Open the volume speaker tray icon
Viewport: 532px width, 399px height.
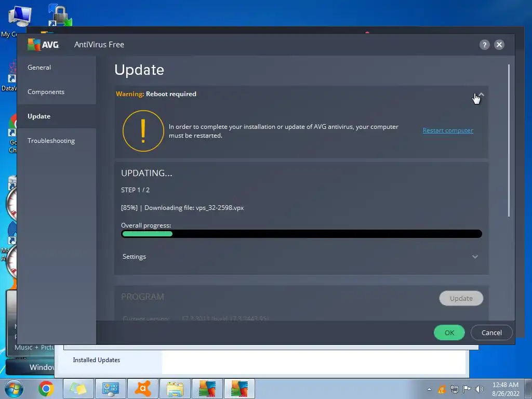(x=480, y=389)
